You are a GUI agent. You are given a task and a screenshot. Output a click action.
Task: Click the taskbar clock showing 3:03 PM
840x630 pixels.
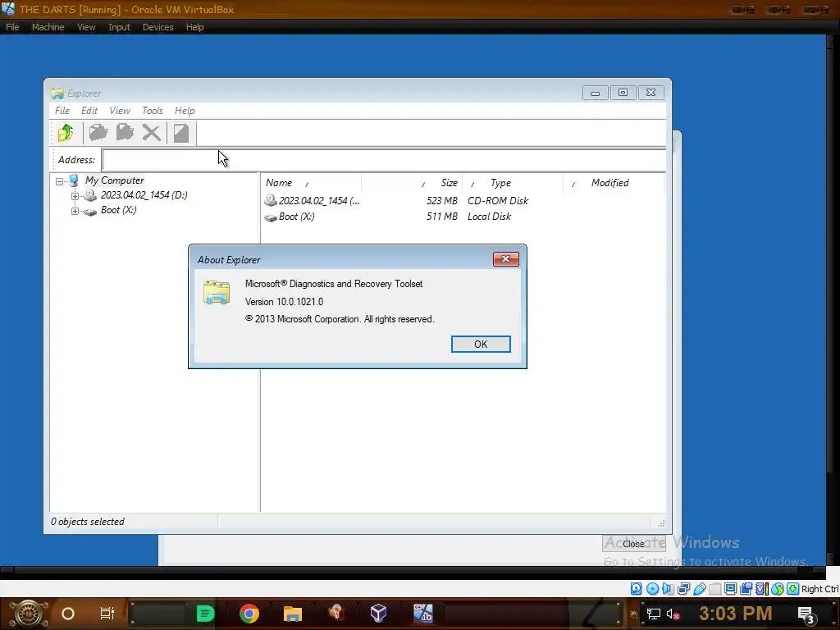(735, 614)
